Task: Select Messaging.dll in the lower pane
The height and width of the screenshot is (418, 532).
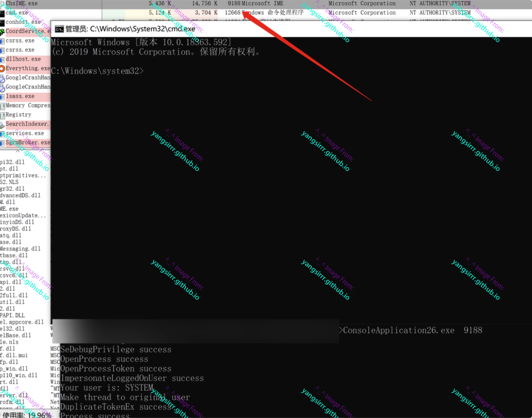Action: 20,249
